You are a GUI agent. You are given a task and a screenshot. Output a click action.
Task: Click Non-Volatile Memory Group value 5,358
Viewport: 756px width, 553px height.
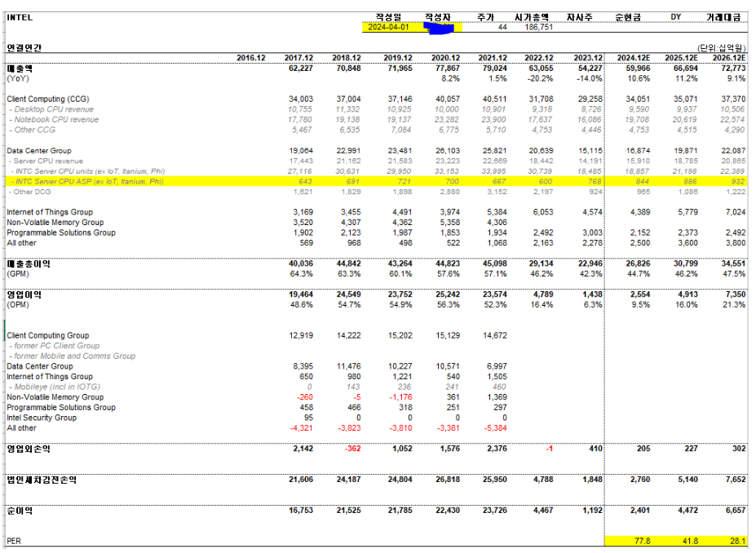449,223
